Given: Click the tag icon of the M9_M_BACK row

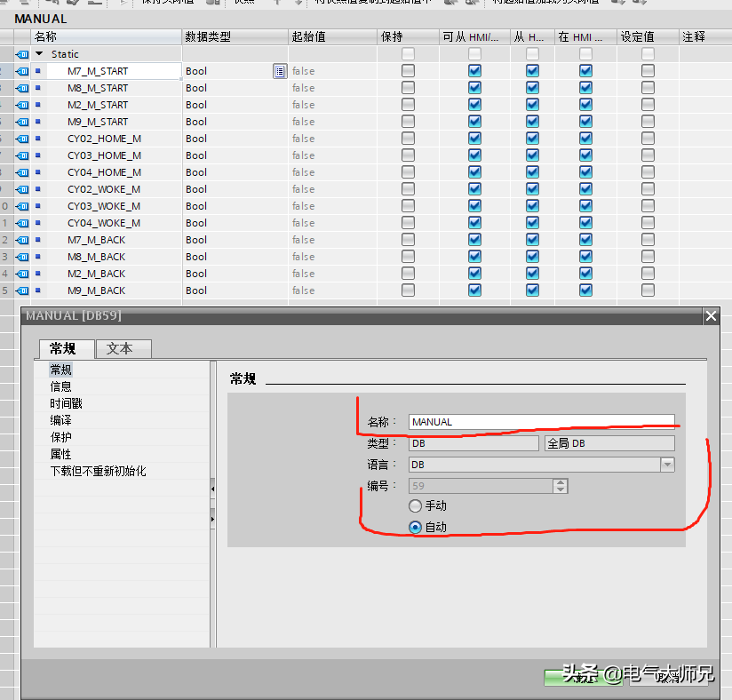Looking at the screenshot, I should [22, 290].
